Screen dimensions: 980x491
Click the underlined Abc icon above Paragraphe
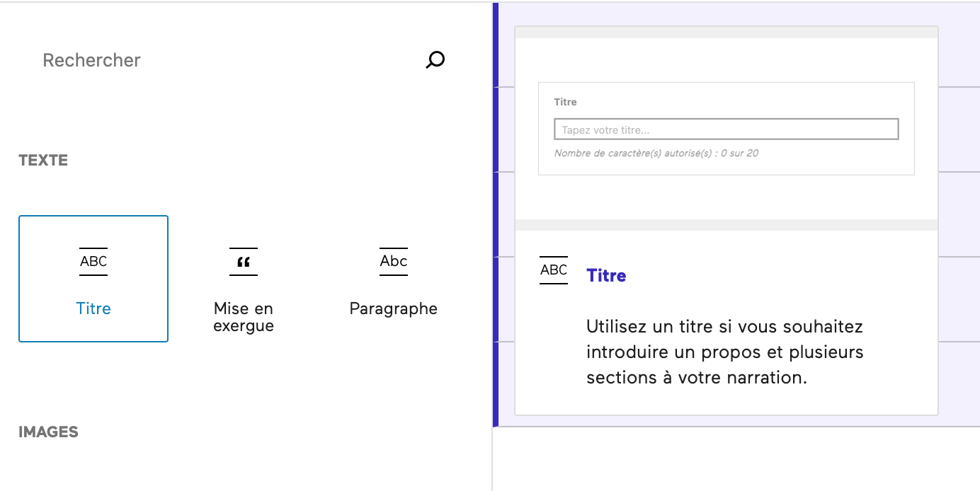click(393, 262)
